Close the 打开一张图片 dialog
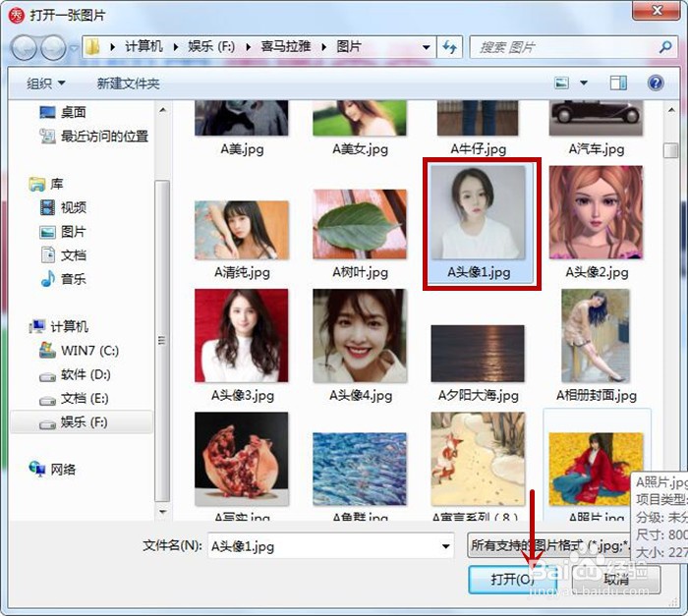This screenshot has width=688, height=616. tap(657, 10)
